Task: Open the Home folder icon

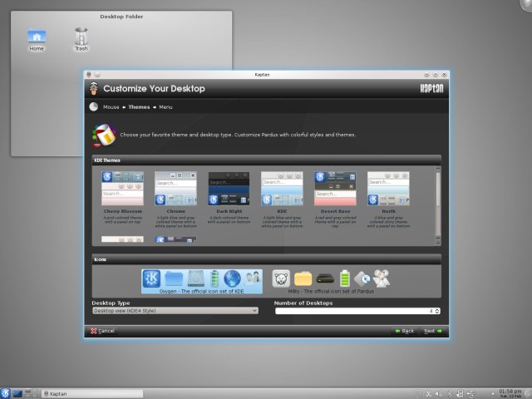Action: 37,38
